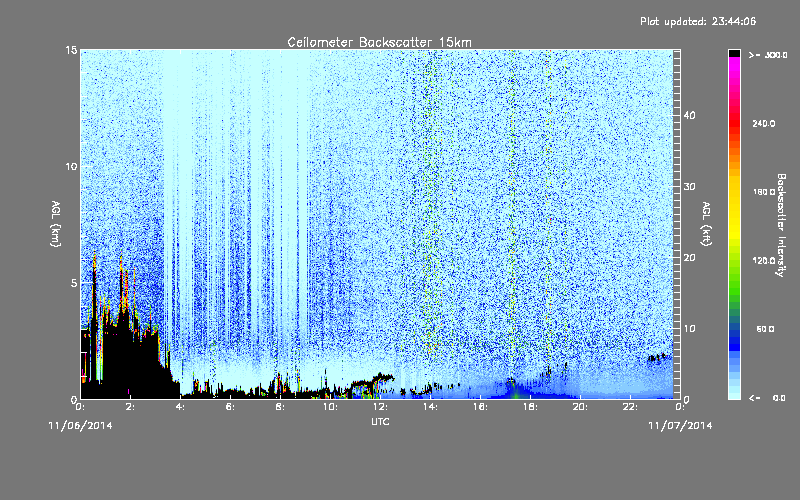Click the 'Ceilometer Backscatter 15km' title
Viewport: 800px width, 500px height.
(x=379, y=42)
